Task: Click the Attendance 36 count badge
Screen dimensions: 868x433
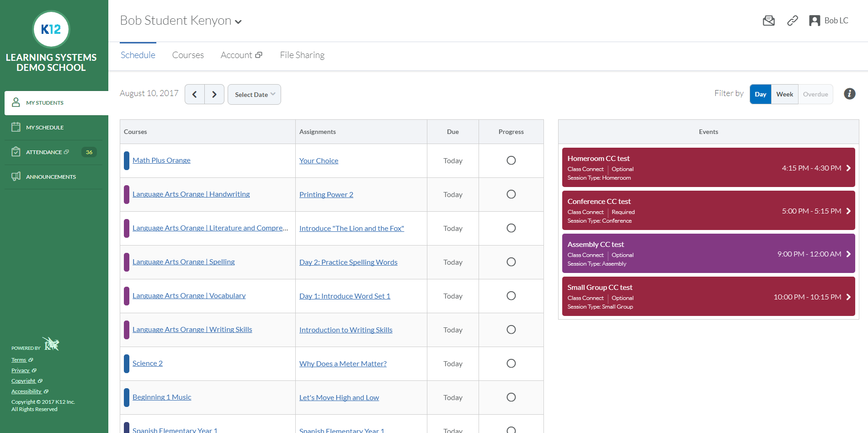Action: (89, 152)
